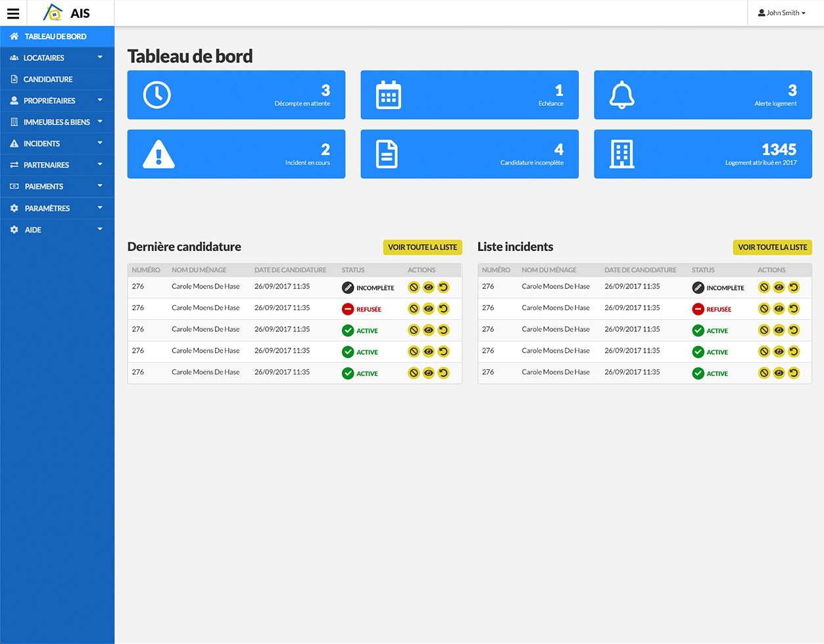Click ban icon on Incomplète row, Dernière candidature

414,287
